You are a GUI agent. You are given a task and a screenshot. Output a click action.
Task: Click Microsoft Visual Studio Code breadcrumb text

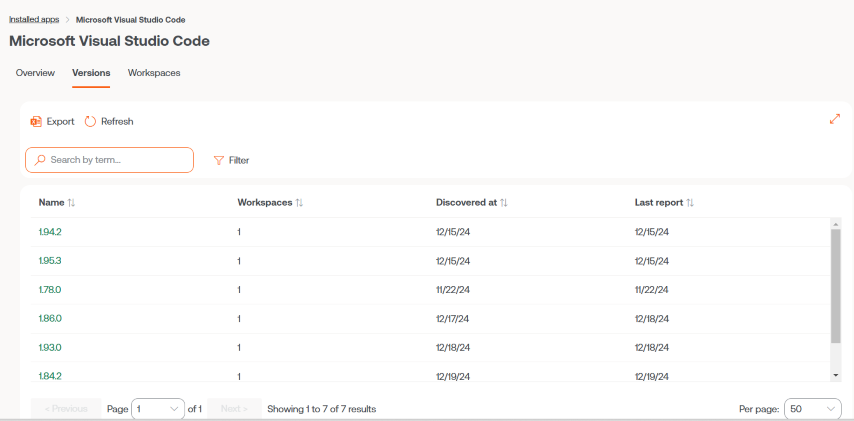[x=131, y=20]
